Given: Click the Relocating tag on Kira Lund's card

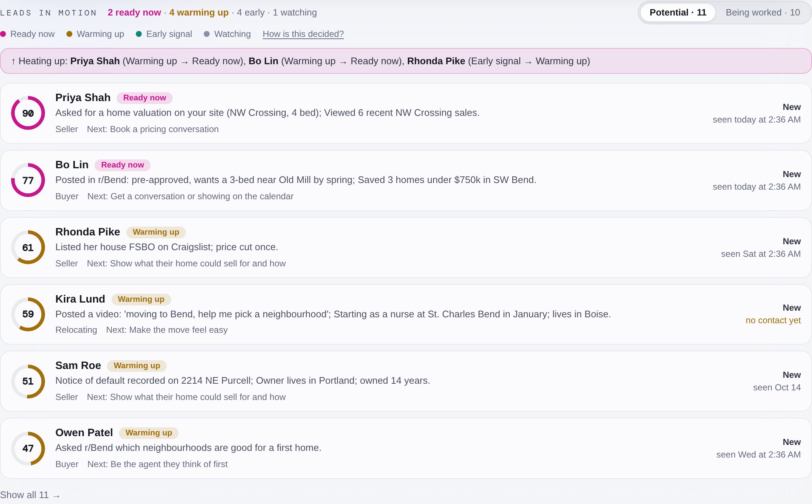Looking at the screenshot, I should tap(76, 330).
